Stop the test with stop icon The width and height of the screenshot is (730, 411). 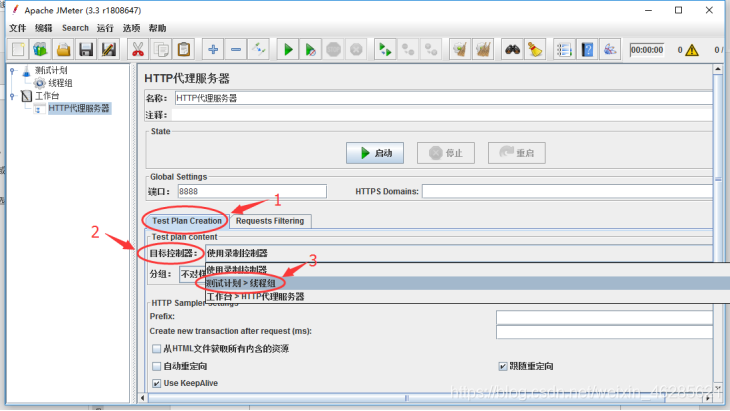click(333, 49)
